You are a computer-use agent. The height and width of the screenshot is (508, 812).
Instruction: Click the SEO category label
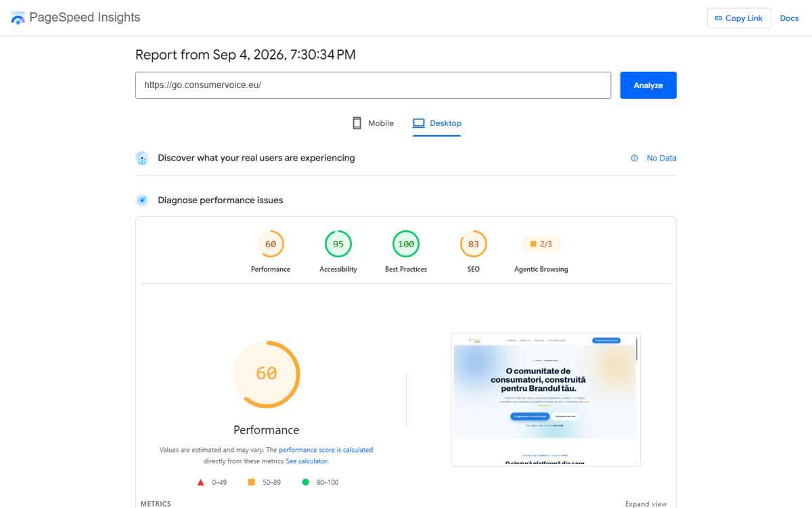click(474, 270)
